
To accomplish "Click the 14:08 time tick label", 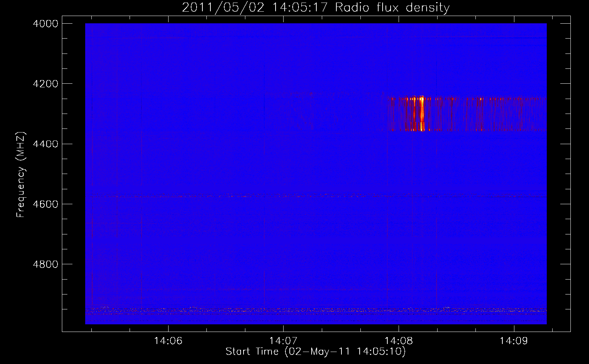I will coord(399,341).
